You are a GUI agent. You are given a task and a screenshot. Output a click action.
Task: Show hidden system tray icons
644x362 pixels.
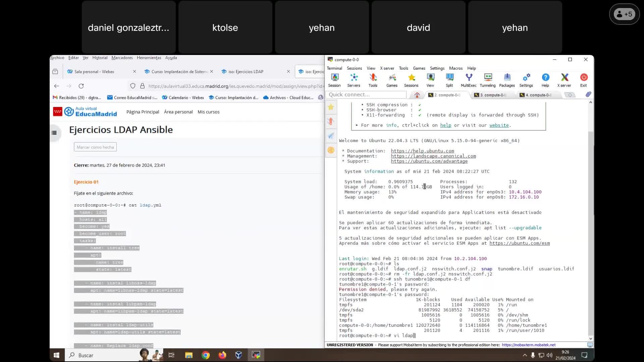[525, 355]
